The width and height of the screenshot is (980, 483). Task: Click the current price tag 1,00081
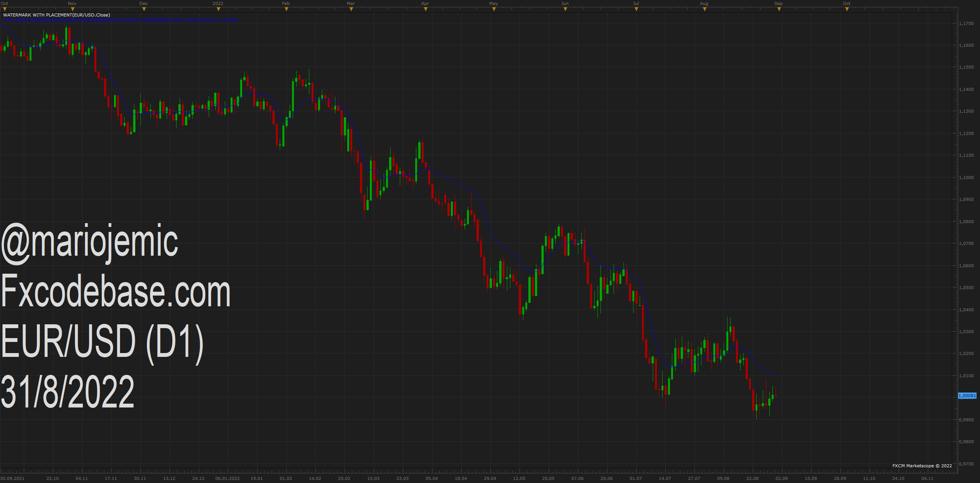click(x=967, y=396)
